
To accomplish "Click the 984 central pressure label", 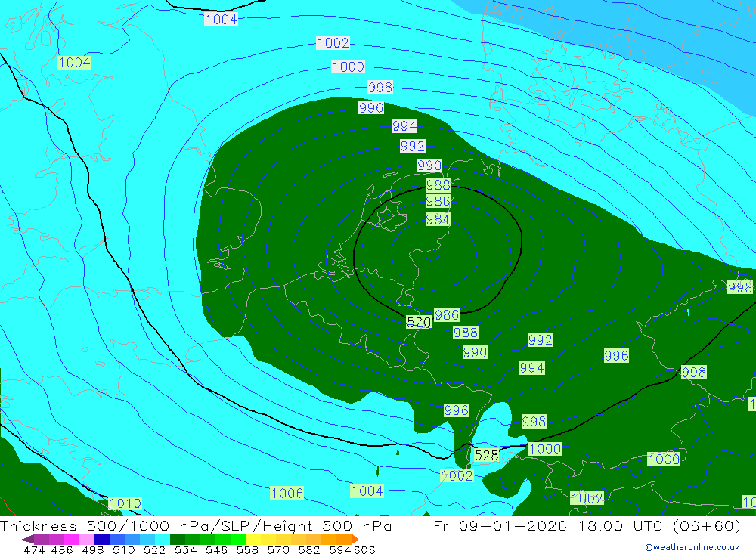I will tap(438, 219).
